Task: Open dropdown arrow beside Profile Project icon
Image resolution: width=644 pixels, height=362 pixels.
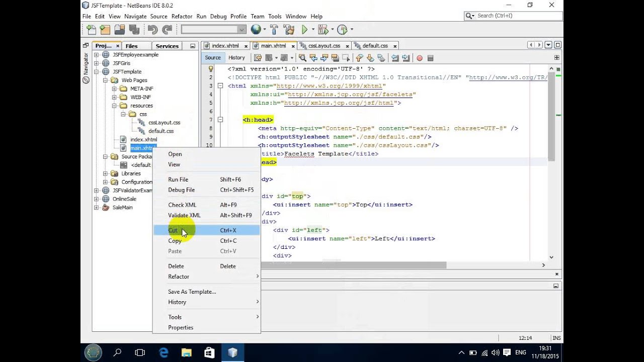Action: (x=351, y=30)
